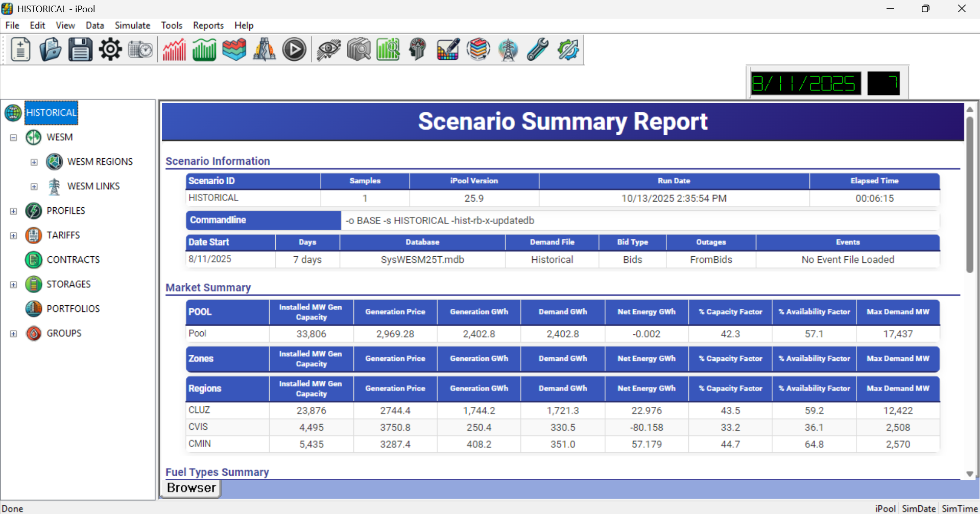Click the wrench tool icon
The width and height of the screenshot is (980, 514).
[538, 50]
